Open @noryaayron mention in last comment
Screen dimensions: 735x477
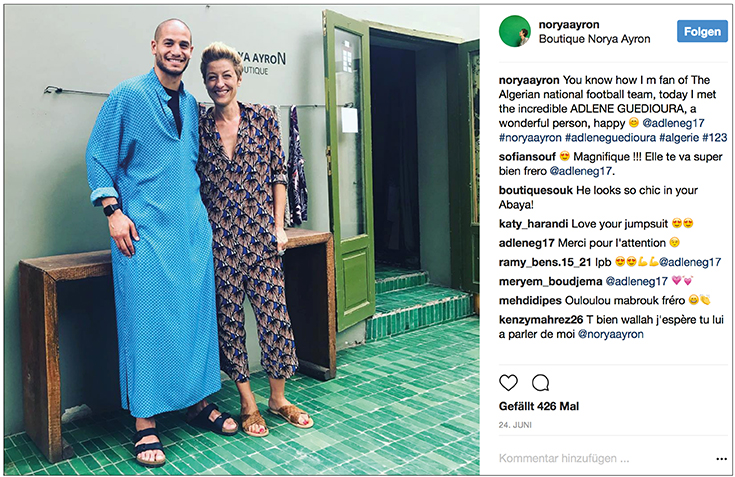coord(611,334)
